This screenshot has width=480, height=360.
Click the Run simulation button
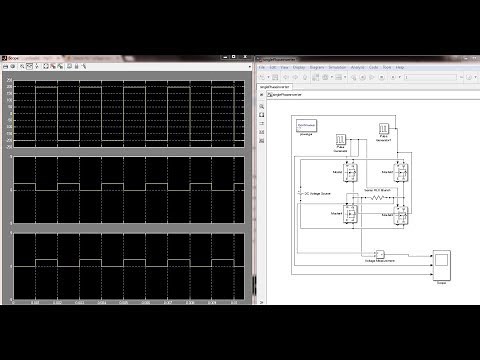(363, 77)
